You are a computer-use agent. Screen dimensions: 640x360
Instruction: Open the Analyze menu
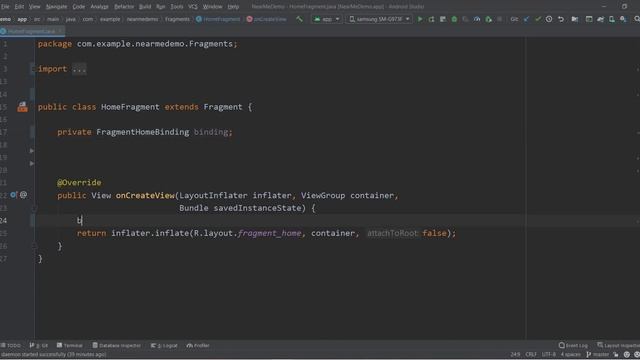point(99,7)
